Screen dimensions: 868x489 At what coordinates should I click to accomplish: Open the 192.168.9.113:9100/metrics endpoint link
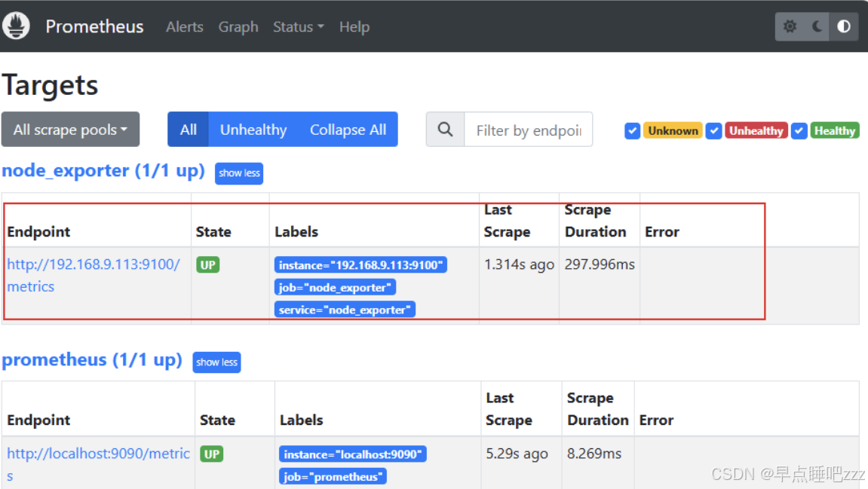(x=93, y=275)
